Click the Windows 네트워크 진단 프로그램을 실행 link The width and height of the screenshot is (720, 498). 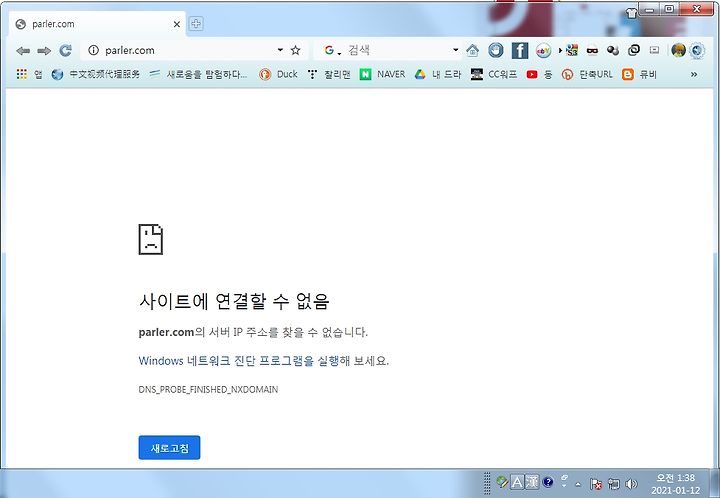pyautogui.click(x=239, y=361)
